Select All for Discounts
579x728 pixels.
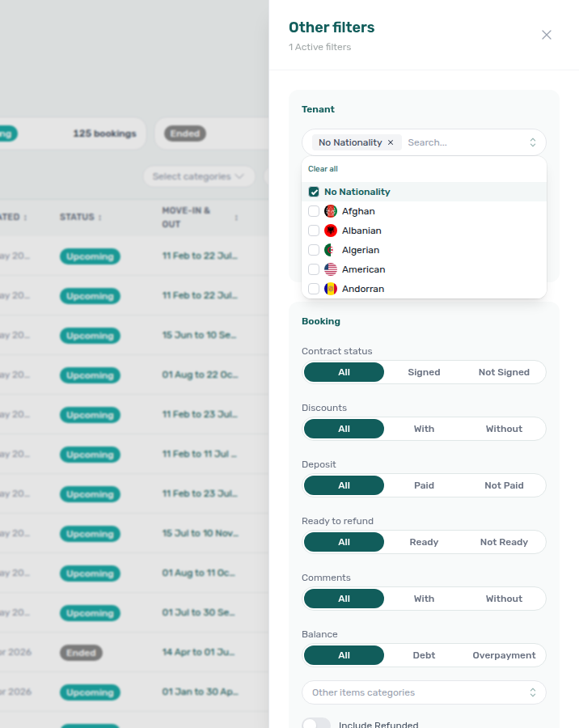(x=344, y=429)
